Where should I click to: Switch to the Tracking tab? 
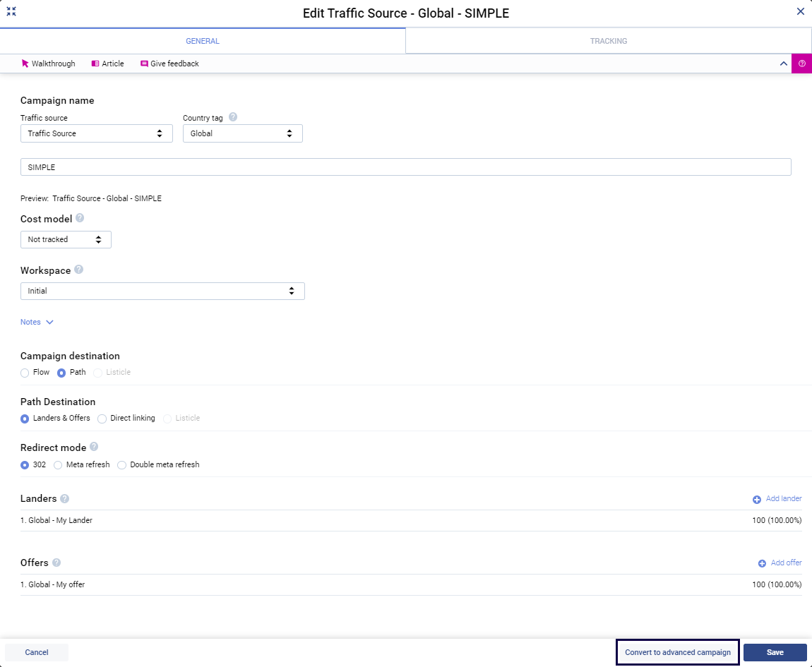tap(608, 41)
